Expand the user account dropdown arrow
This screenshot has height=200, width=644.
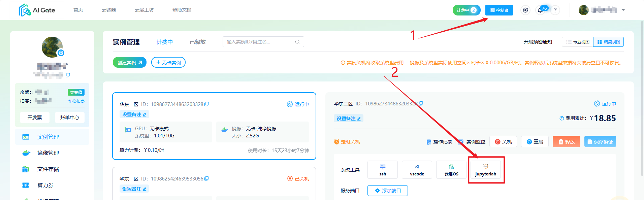tap(623, 10)
